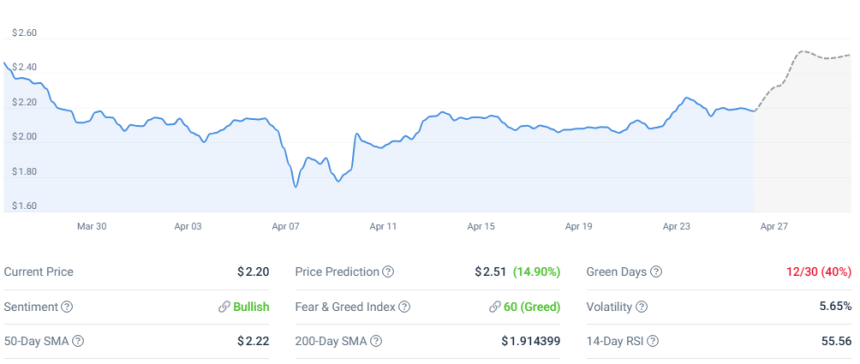The height and width of the screenshot is (364, 860).
Task: Click the Current Price label
Action: 38,272
